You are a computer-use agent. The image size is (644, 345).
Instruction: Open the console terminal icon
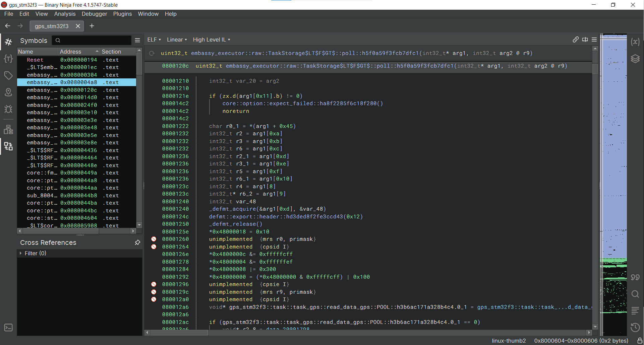(x=8, y=327)
